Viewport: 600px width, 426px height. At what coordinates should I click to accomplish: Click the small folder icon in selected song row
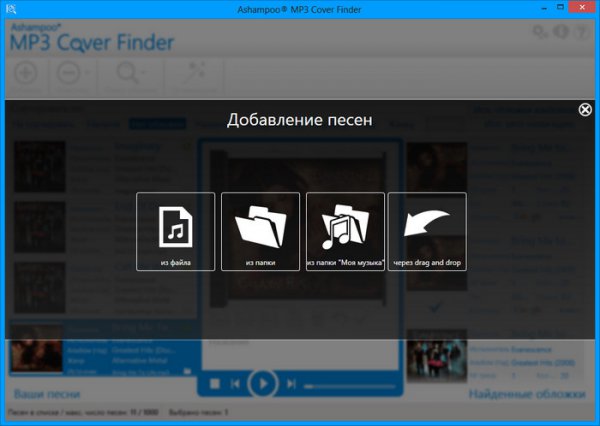pos(187,371)
